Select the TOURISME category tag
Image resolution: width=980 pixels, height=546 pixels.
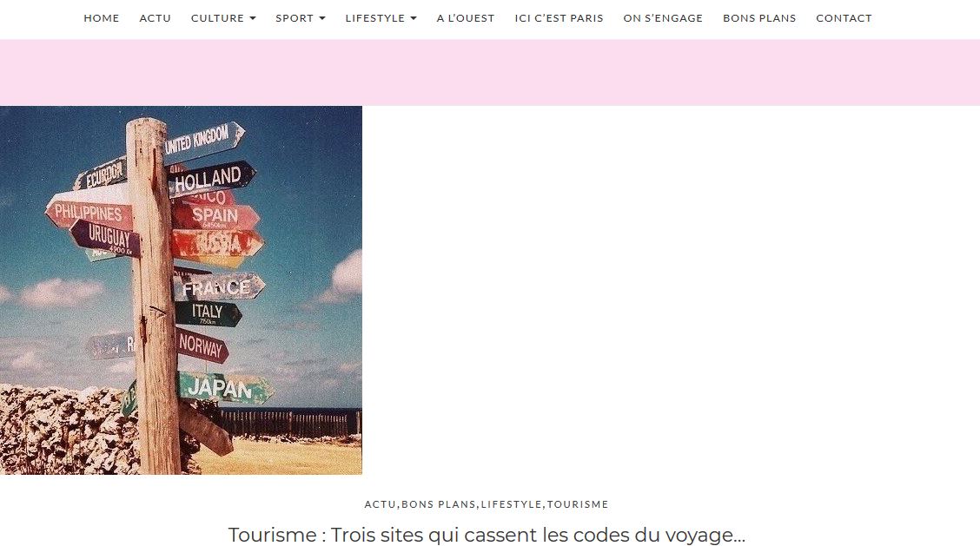(578, 504)
